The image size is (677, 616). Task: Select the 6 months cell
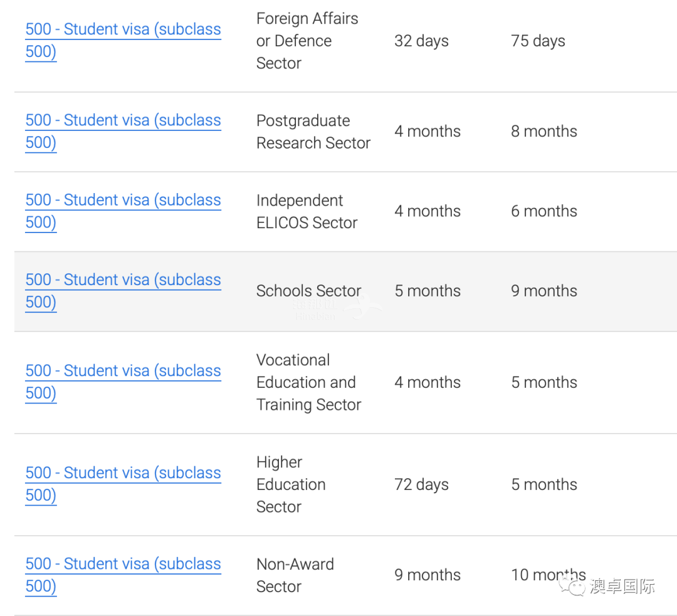click(x=544, y=211)
